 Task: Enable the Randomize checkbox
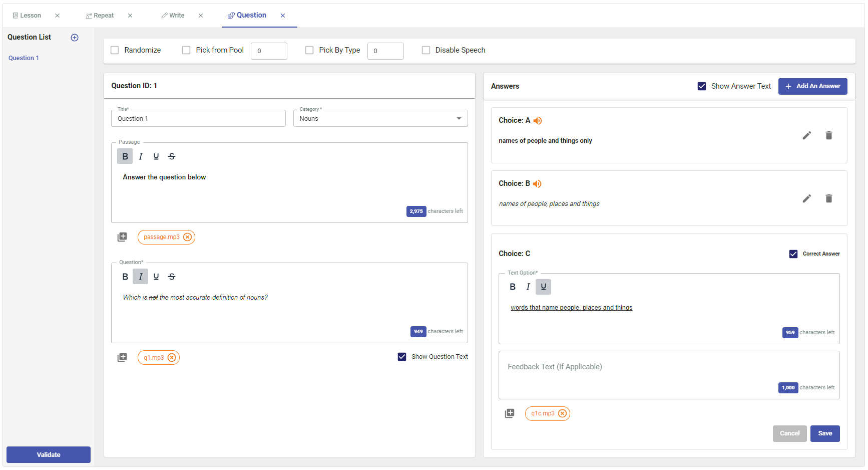point(115,50)
